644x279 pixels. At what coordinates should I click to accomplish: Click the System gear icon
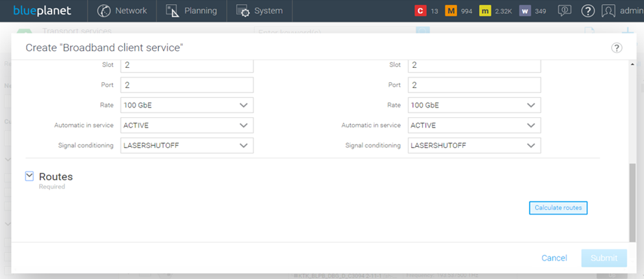[243, 11]
